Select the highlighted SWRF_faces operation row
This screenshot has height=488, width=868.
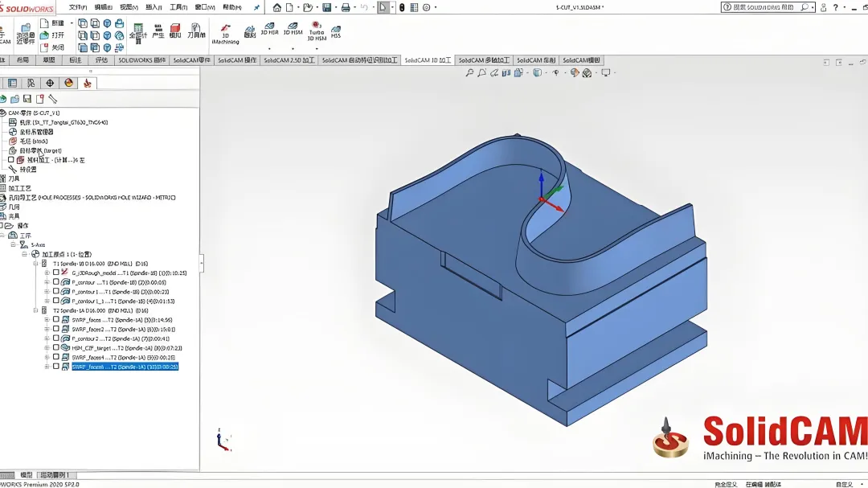click(125, 367)
